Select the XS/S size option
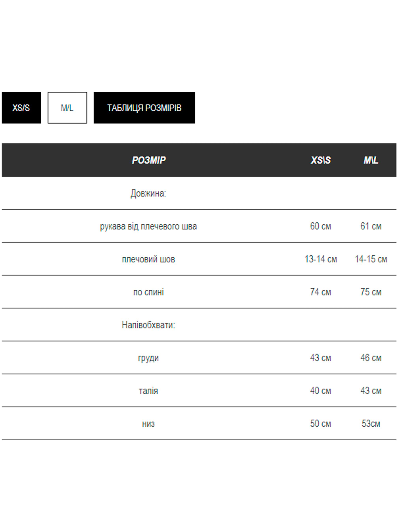Viewport: 399px width, 532px height. (21, 108)
